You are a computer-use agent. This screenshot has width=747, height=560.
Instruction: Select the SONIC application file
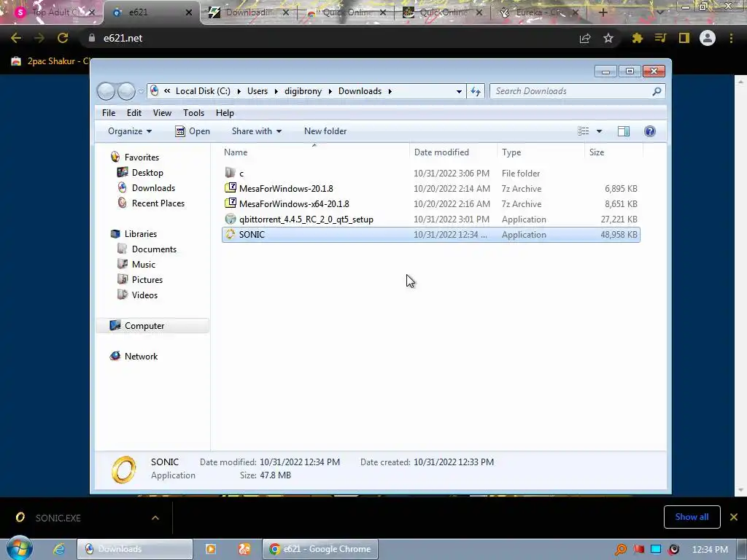pyautogui.click(x=430, y=234)
